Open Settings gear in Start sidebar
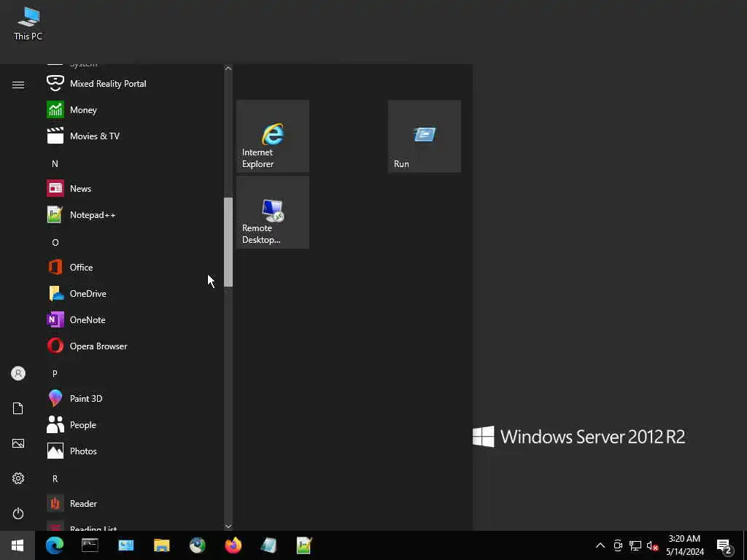Viewport: 747px width, 560px height. click(18, 478)
